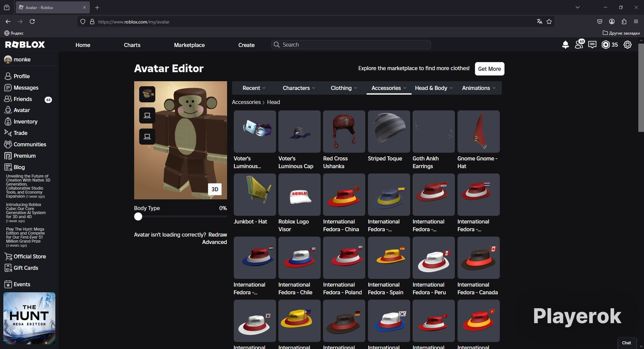This screenshot has height=349, width=644.
Task: Equip the Striped Toque hat
Action: [389, 132]
